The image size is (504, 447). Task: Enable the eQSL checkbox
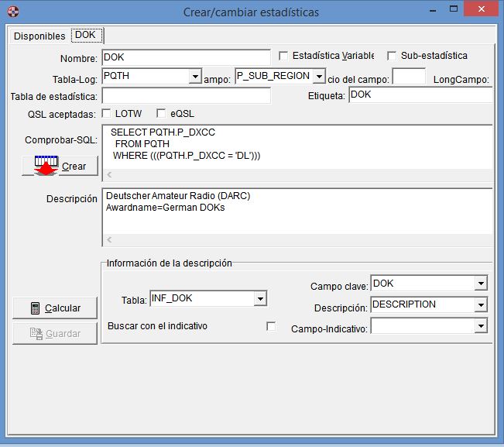[162, 113]
